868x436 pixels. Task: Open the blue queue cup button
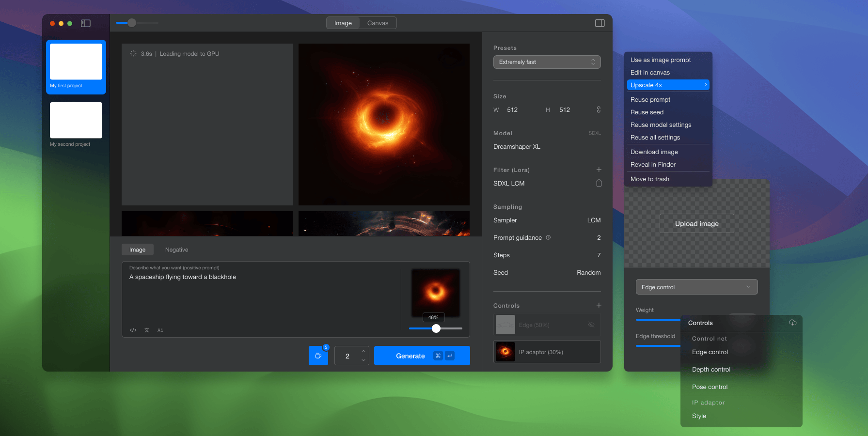(x=318, y=356)
